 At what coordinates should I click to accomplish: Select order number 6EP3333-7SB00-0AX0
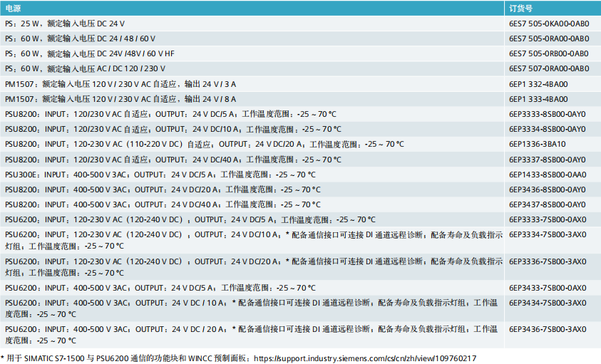[548, 219]
